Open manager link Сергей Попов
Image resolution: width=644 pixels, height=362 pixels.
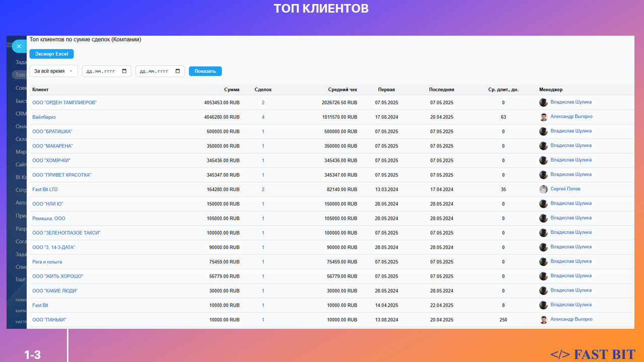(x=565, y=189)
